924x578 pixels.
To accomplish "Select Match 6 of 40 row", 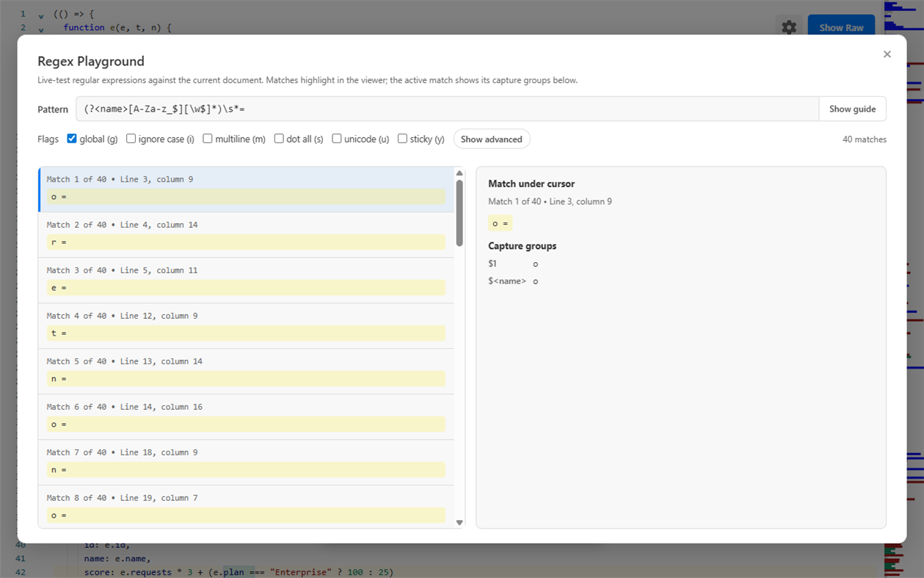I will 246,417.
